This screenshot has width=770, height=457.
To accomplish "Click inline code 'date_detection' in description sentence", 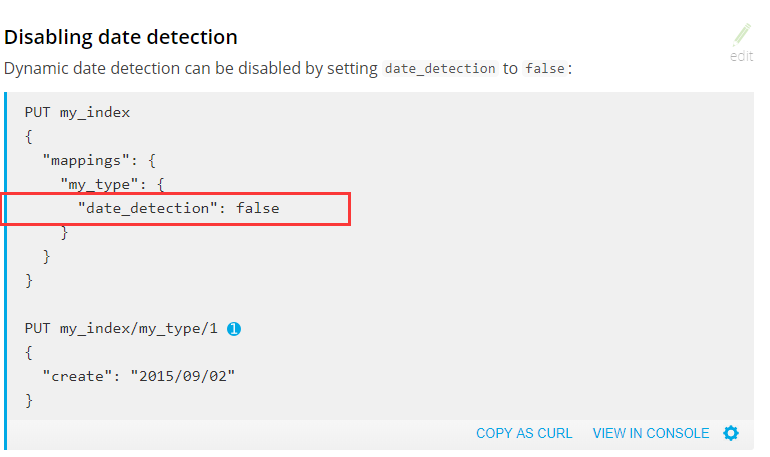I will pos(440,69).
